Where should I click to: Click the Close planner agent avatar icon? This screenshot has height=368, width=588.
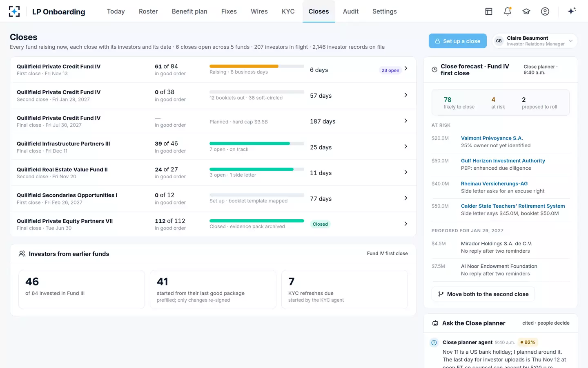pos(434,343)
